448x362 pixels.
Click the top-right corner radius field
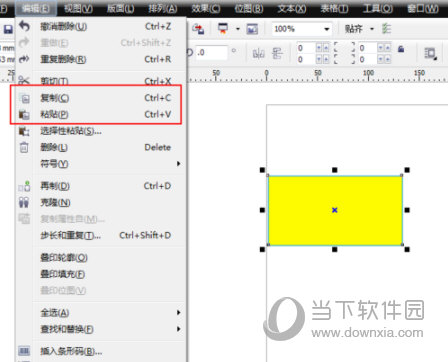click(367, 48)
